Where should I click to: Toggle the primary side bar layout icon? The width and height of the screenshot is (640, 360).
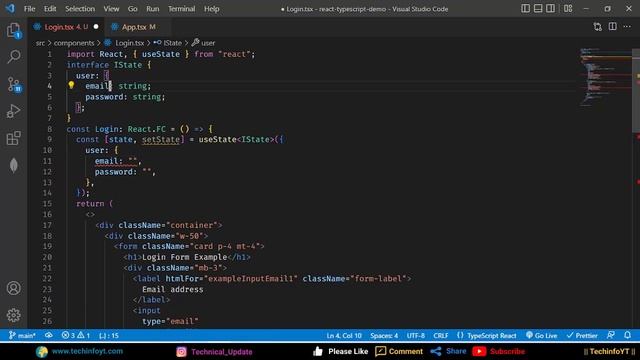coord(526,9)
